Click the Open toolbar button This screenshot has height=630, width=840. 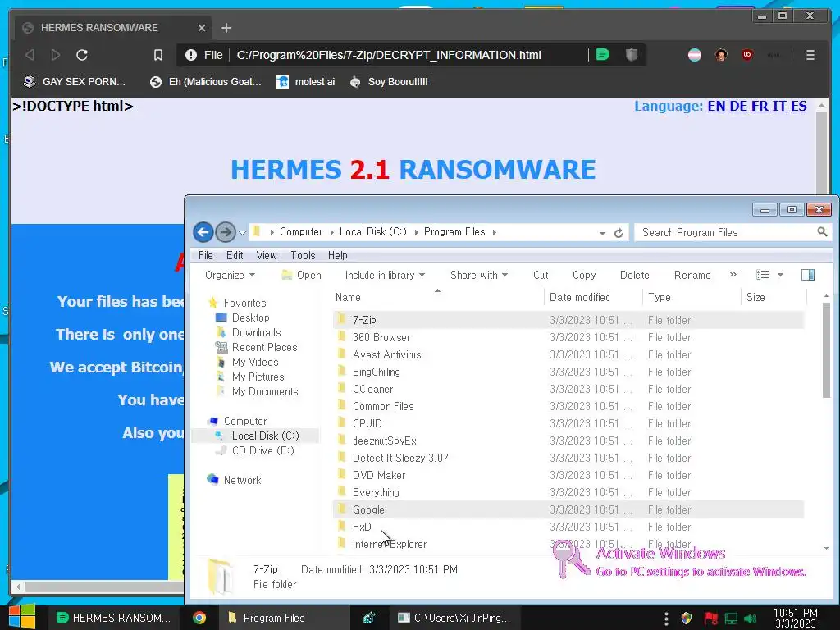click(x=302, y=275)
